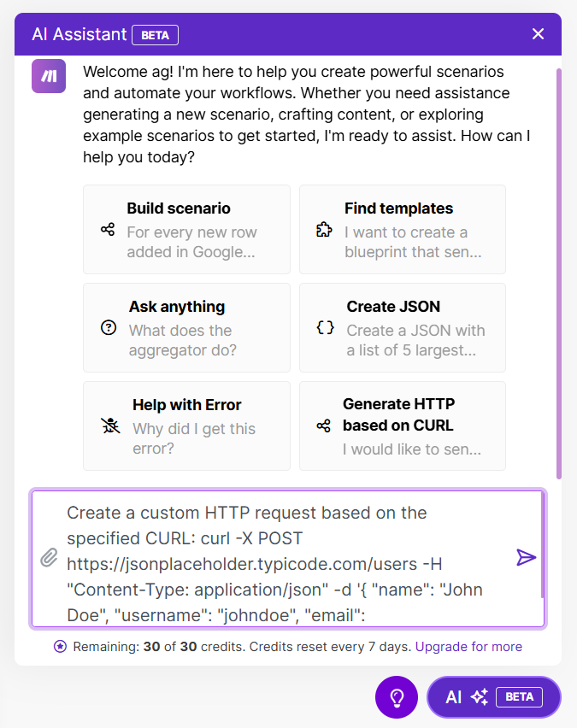This screenshot has height=728, width=577.
Task: Click the puzzle piece icon beside Find templates
Action: tap(325, 230)
